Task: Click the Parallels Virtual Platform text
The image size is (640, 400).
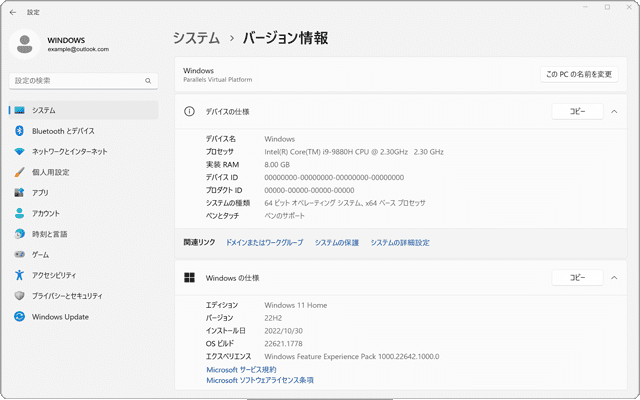Action: [x=218, y=80]
